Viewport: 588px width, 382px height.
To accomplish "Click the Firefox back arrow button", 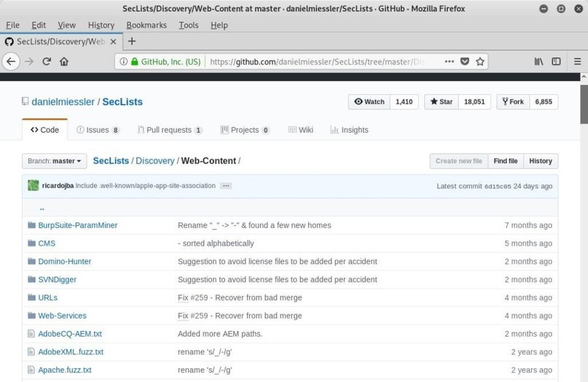I will pos(11,62).
